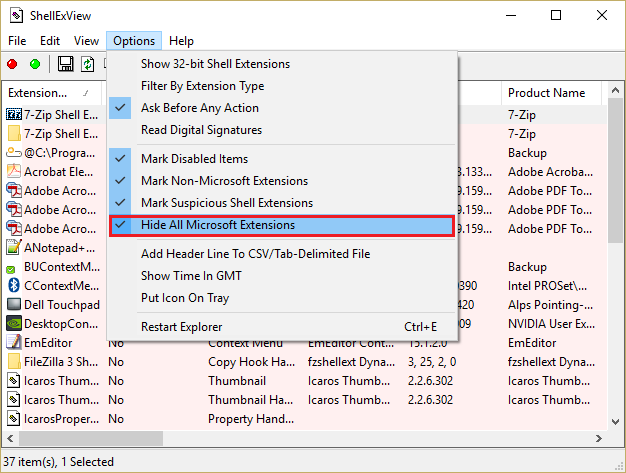Toggle Mark Disabled Items option
Image resolution: width=626 pixels, height=473 pixels.
(x=194, y=159)
